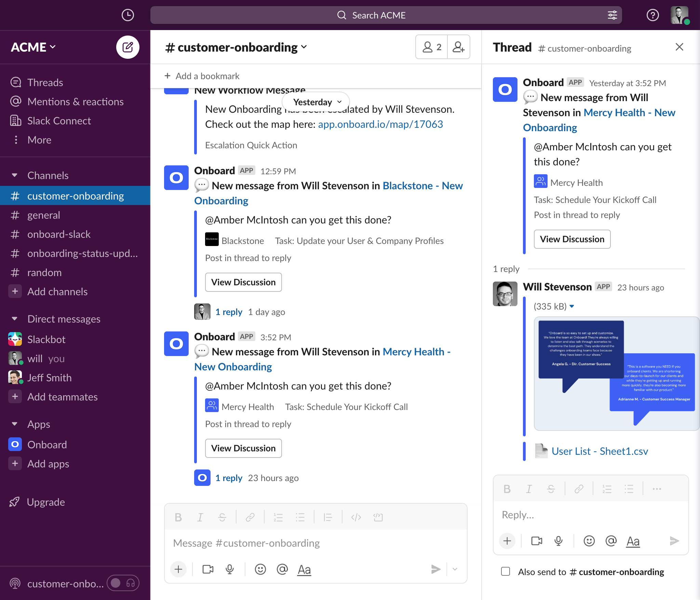700x600 pixels.
Task: Open emoji picker in main composer
Action: pyautogui.click(x=260, y=569)
